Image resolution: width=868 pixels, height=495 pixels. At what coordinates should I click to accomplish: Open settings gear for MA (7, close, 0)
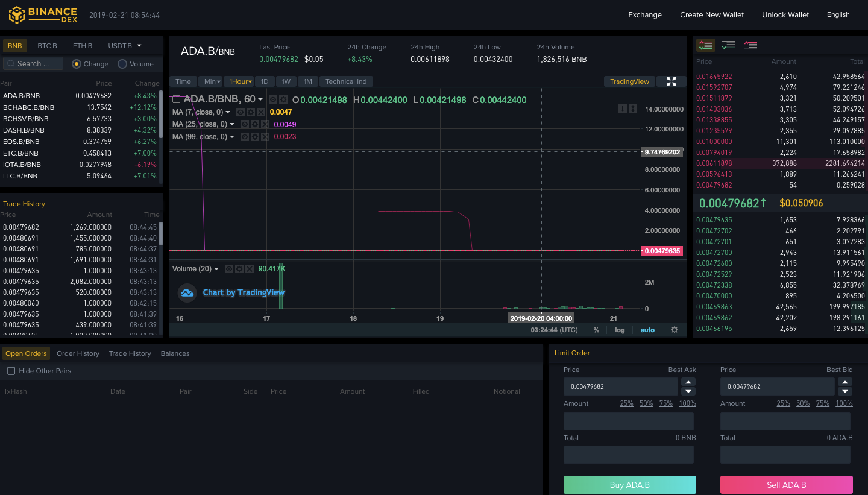click(251, 112)
